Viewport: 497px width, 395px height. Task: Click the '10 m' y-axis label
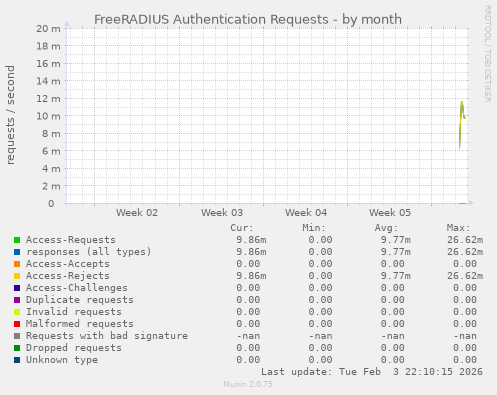49,116
